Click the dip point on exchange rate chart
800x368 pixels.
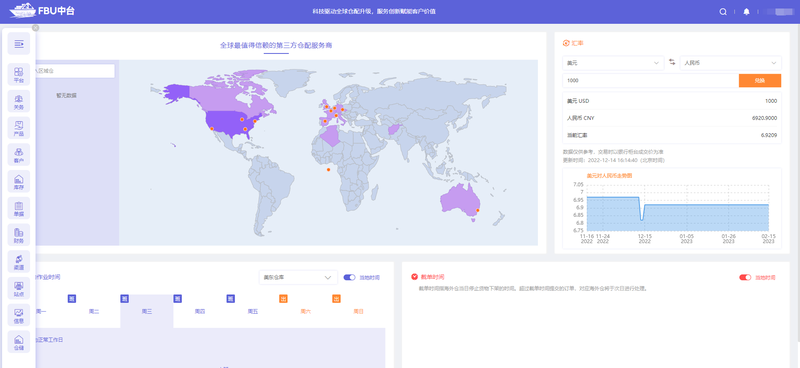642,219
